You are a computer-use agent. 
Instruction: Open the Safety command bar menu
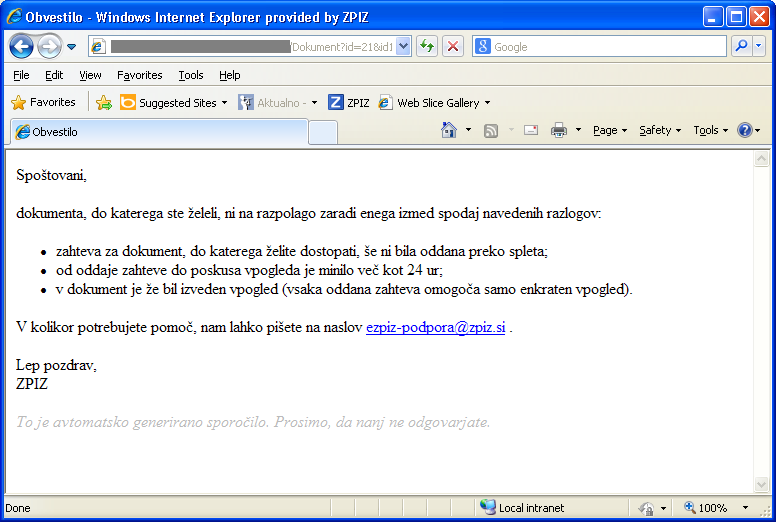(x=660, y=130)
